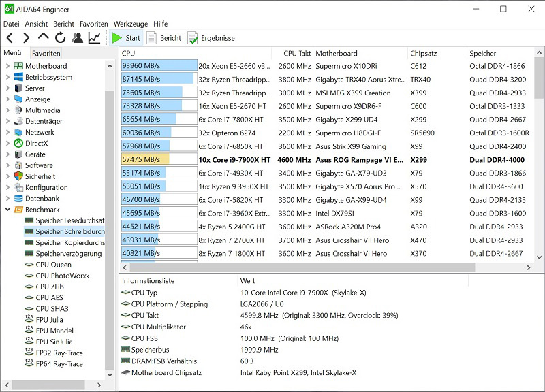
Task: Expand the Server tree node
Action: click(7, 88)
